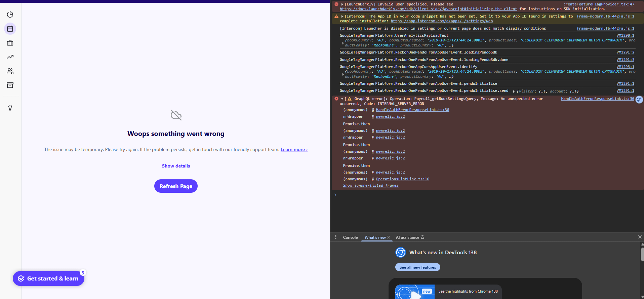Open VM1291:3 source link
This screenshot has width=644, height=299.
click(x=625, y=60)
